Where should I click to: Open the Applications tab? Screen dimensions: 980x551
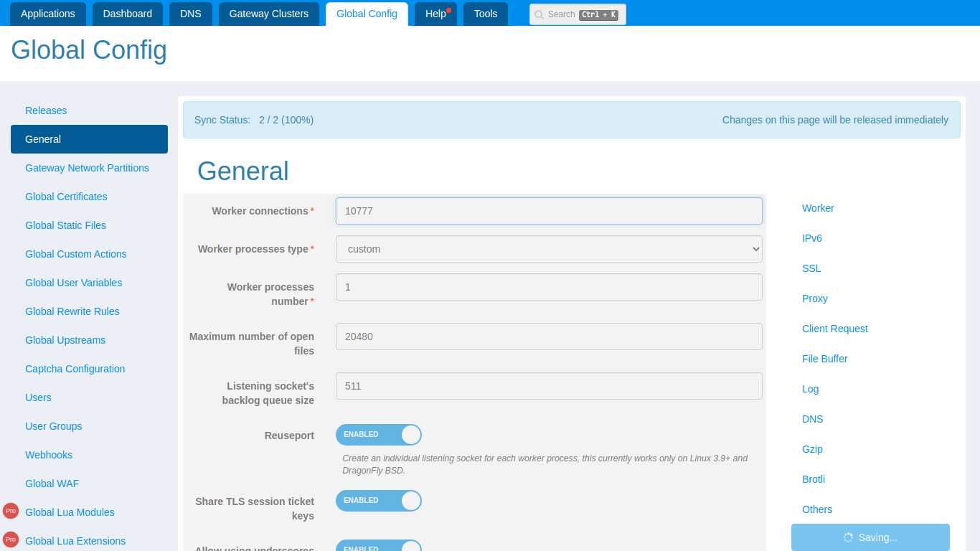[48, 14]
